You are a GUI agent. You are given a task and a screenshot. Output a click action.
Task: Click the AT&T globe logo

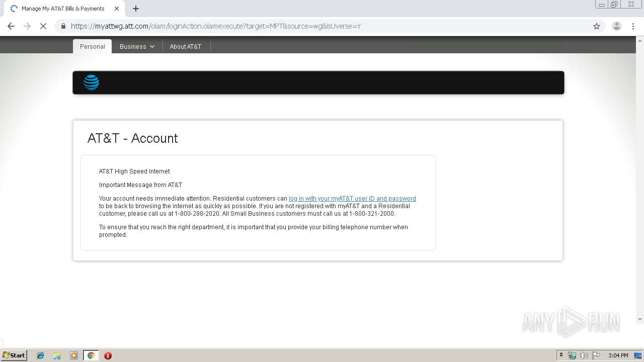91,82
